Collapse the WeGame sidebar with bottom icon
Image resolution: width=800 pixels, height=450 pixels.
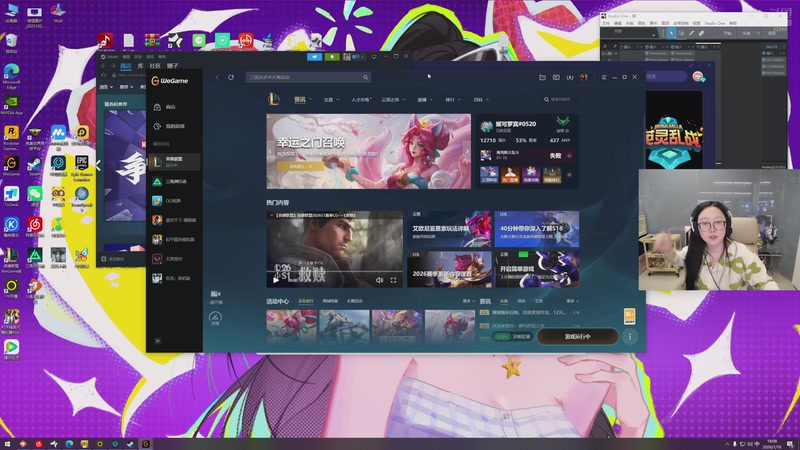pos(158,340)
